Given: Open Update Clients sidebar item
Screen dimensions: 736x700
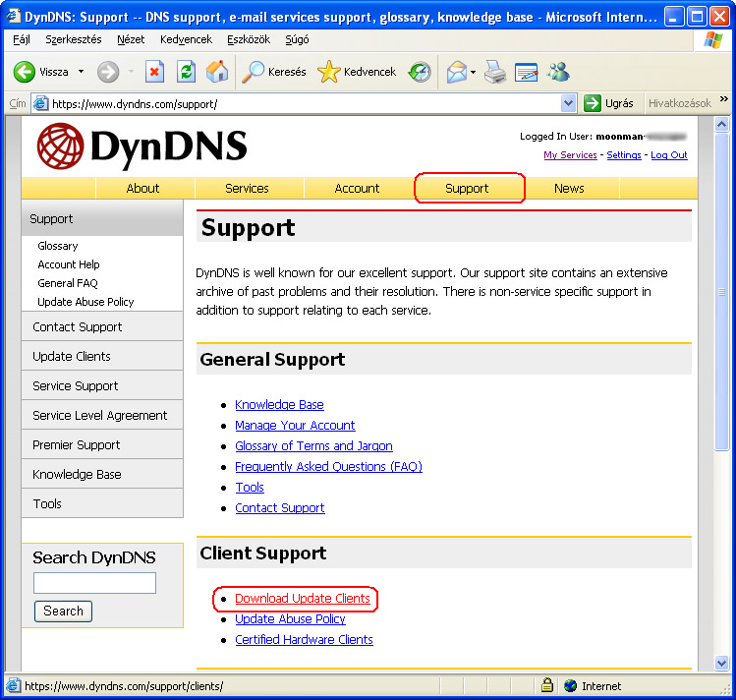Looking at the screenshot, I should (102, 356).
